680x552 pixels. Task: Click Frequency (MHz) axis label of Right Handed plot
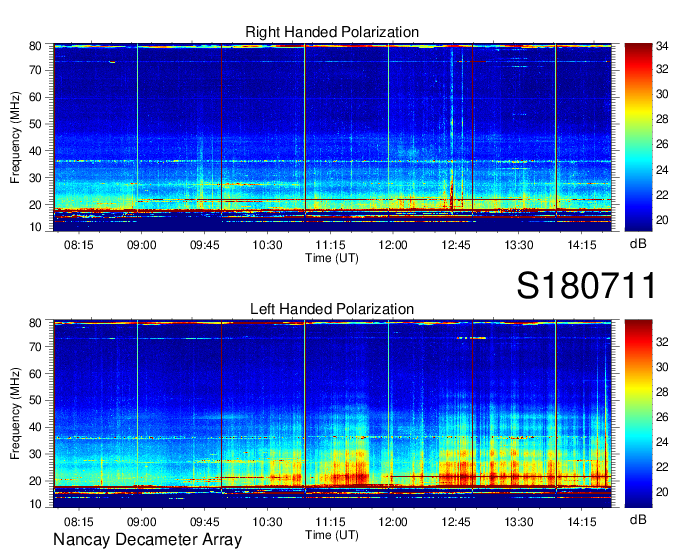(x=15, y=137)
